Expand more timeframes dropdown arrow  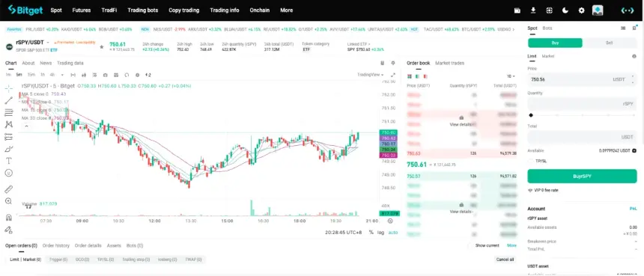pos(62,75)
